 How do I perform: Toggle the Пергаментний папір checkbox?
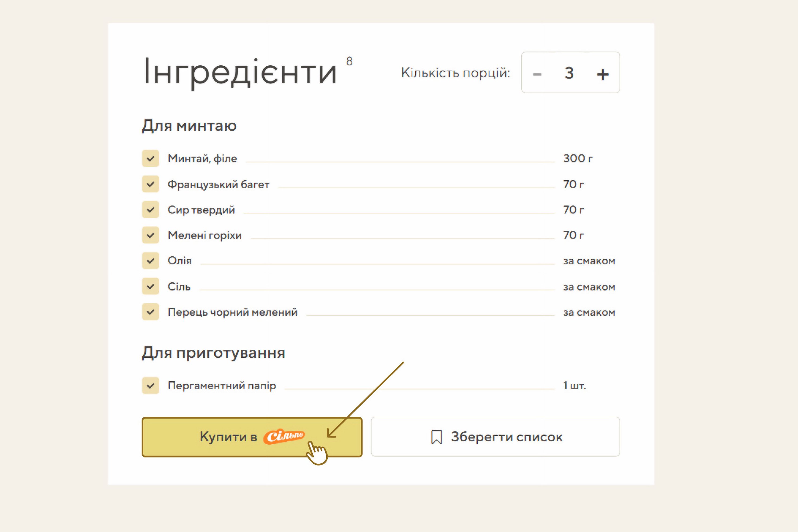[150, 386]
